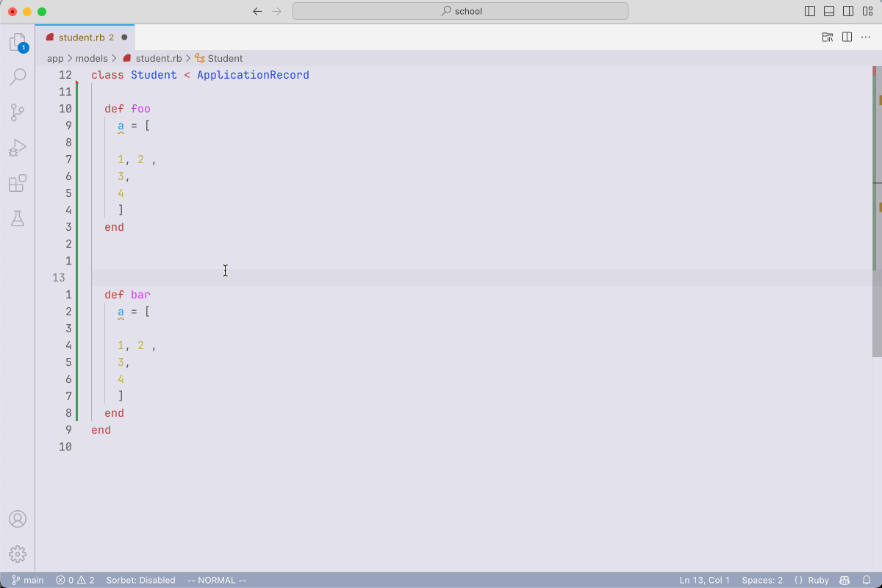The height and width of the screenshot is (588, 882).
Task: Open the Search view in activity bar
Action: click(18, 76)
